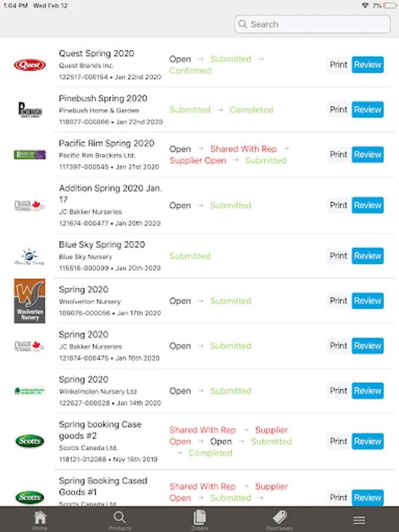Open the Home tab icon
Screen dimensions: 399x532
(x=40, y=517)
